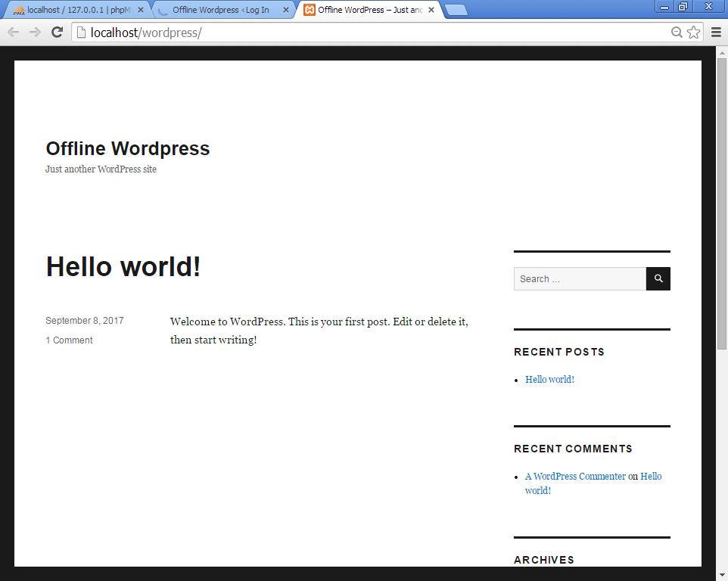Open the Chrome hamburger menu

716,32
